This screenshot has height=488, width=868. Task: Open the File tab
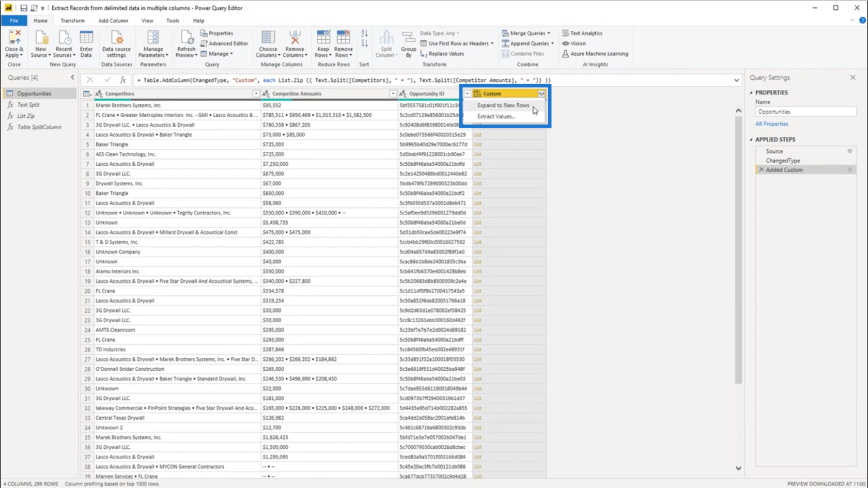(14, 21)
